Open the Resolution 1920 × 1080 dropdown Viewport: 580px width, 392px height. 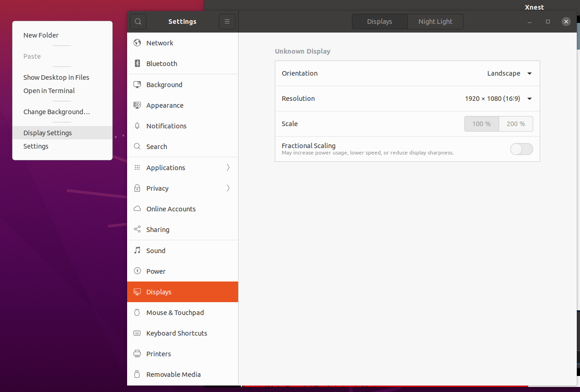498,99
